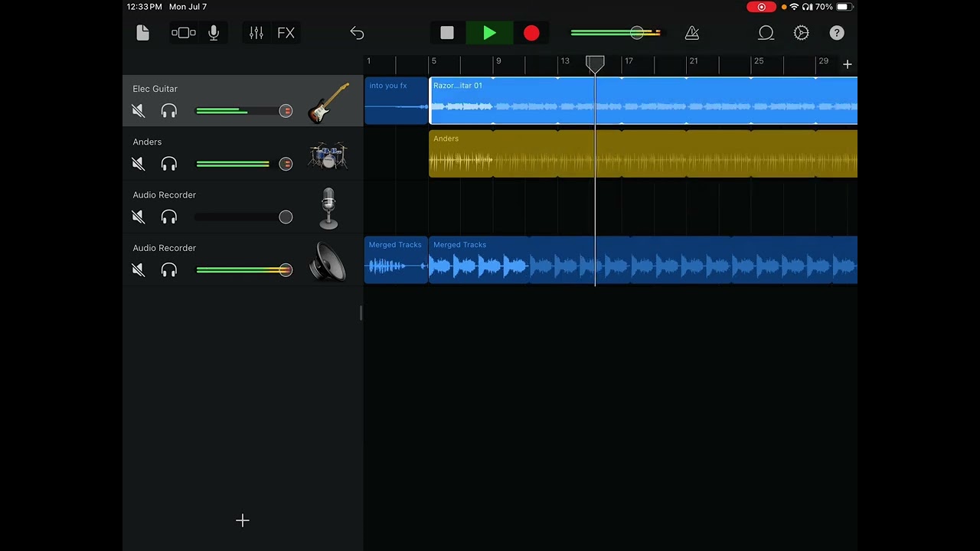980x551 pixels.
Task: Add song section with plus on ruler
Action: (848, 64)
